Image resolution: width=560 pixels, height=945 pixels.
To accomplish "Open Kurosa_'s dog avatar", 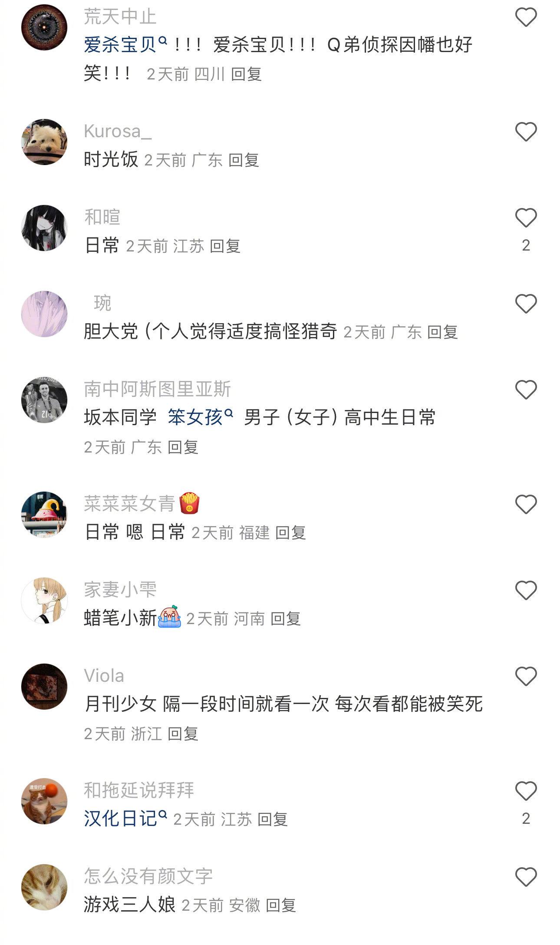I will point(44,142).
